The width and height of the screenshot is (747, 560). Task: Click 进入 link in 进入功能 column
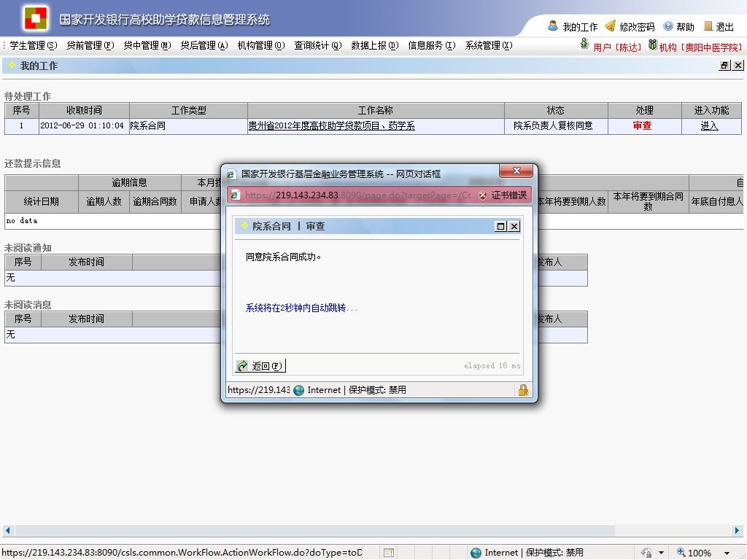pyautogui.click(x=709, y=125)
